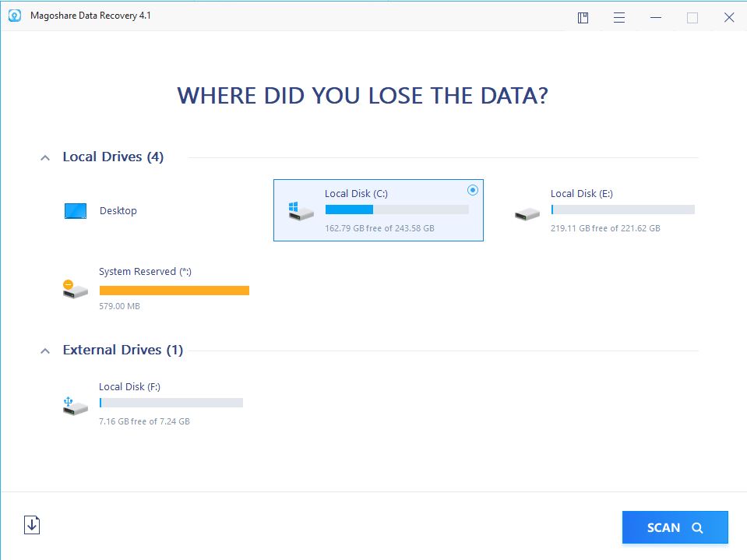Screen dimensions: 747x560
Task: Click the Local Disk (E:) drive icon
Action: point(527,213)
